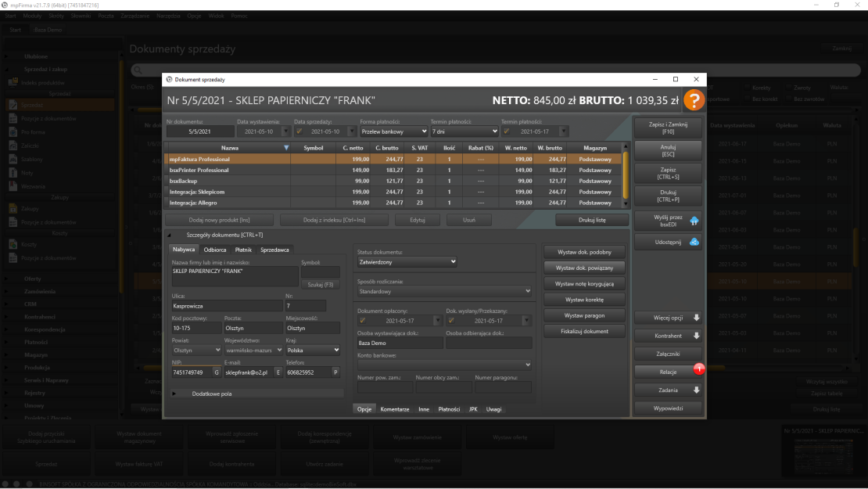Screen dimensions: 868x489
Task: Select the Integracja: Allegro product row
Action: coord(393,203)
